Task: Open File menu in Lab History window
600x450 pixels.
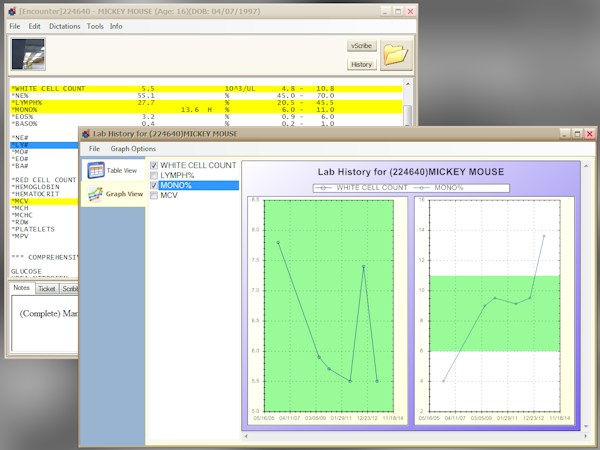Action: pos(94,148)
